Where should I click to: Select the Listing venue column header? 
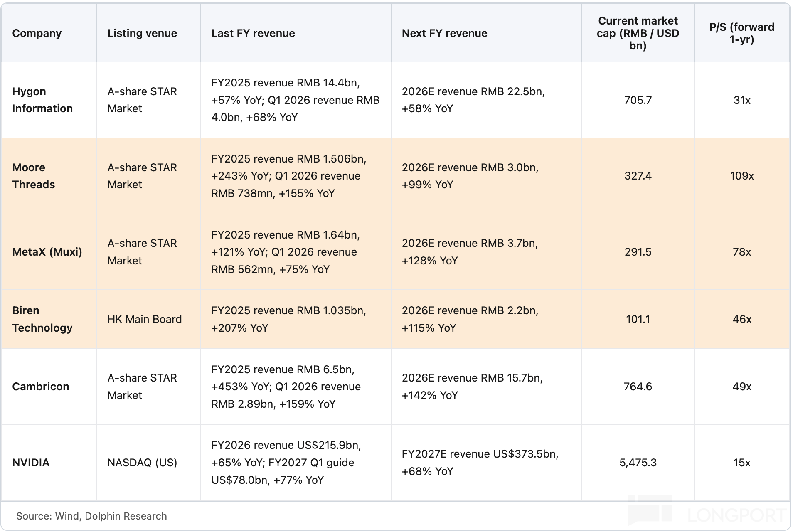[x=142, y=33]
